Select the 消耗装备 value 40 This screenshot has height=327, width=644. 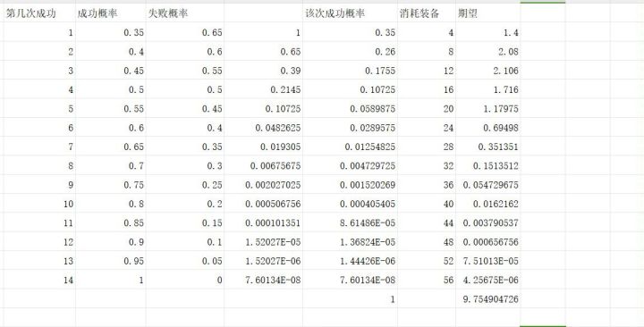click(x=427, y=204)
